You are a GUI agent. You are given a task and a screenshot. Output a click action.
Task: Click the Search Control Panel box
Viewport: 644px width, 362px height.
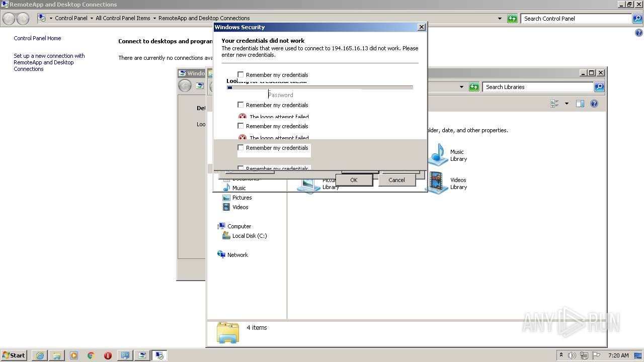point(577,19)
